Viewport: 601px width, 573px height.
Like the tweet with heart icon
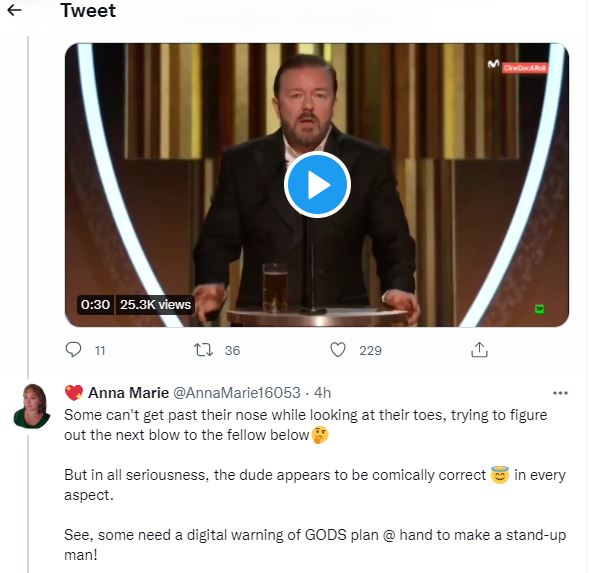click(x=338, y=350)
